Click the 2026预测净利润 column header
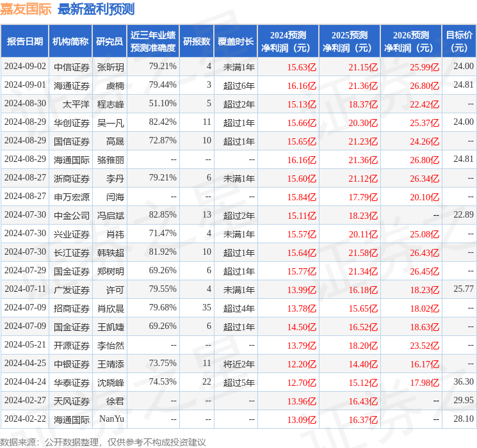 [x=411, y=41]
